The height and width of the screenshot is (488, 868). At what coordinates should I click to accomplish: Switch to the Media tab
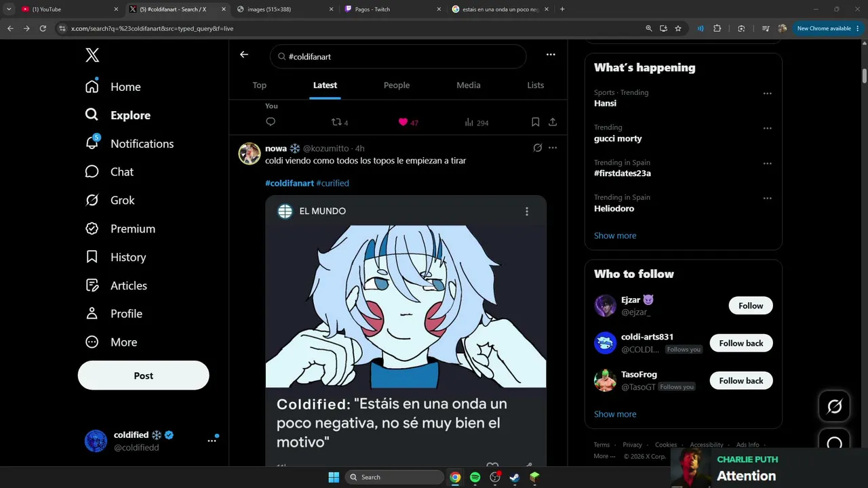click(469, 85)
